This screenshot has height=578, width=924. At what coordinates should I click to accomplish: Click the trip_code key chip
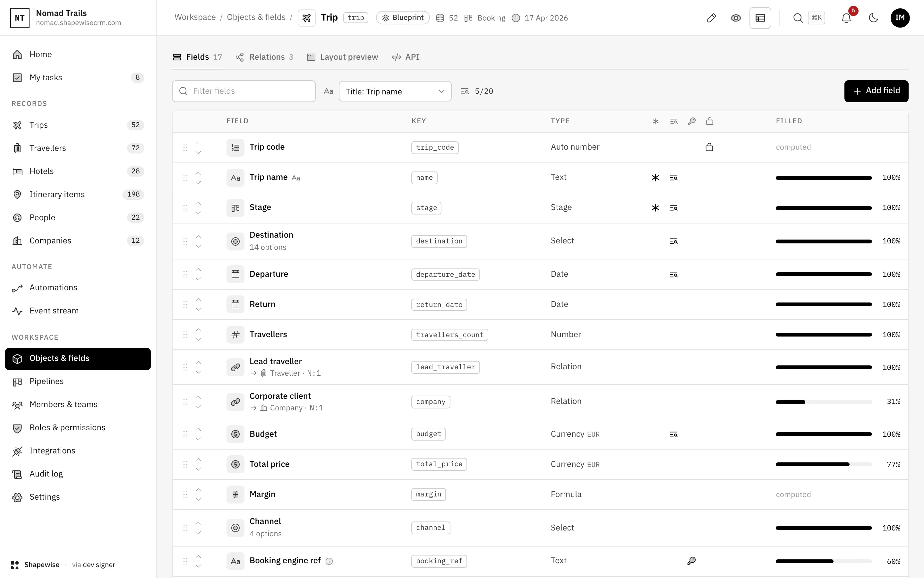click(435, 148)
